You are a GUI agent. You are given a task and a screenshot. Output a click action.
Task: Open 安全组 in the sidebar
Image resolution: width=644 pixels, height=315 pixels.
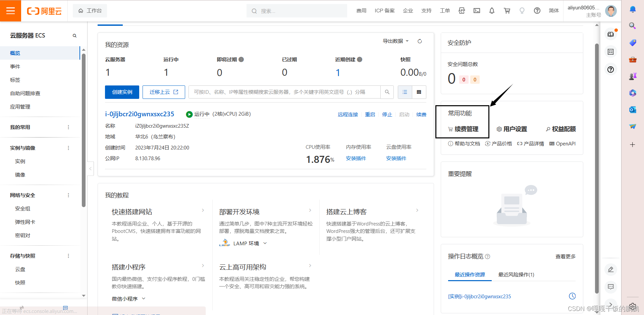coord(22,208)
